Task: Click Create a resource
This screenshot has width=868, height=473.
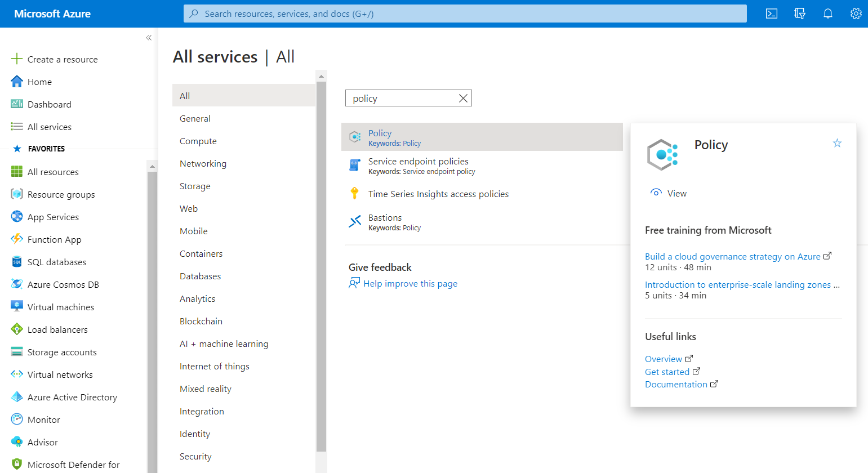Action: (62, 59)
